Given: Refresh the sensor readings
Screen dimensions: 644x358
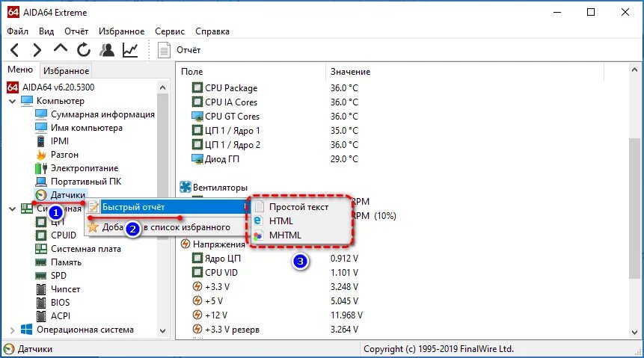Looking at the screenshot, I should click(x=84, y=50).
